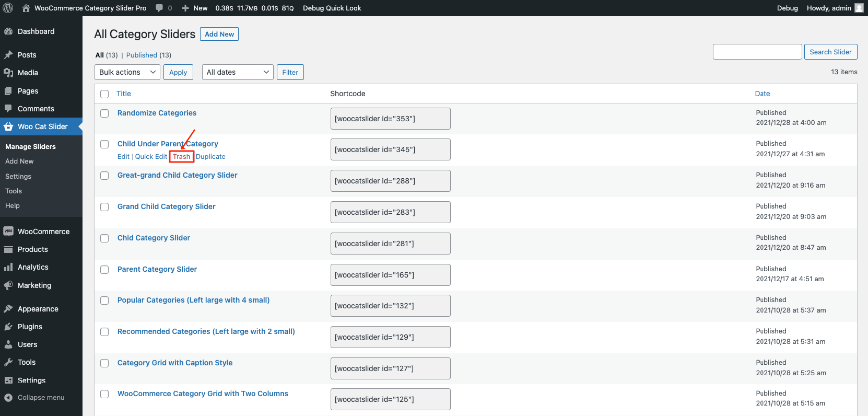Screen dimensions: 868x416
Task: Click the Dashboard gauge icon in sidebar
Action: click(8, 31)
